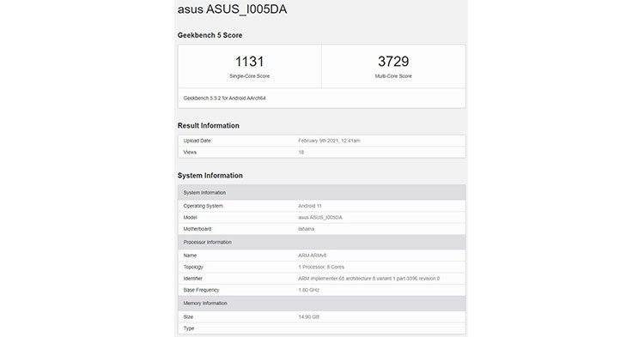Image resolution: width=644 pixels, height=337 pixels.
Task: Select the 'February 9th 2021, 12:41am' value
Action: tap(329, 141)
